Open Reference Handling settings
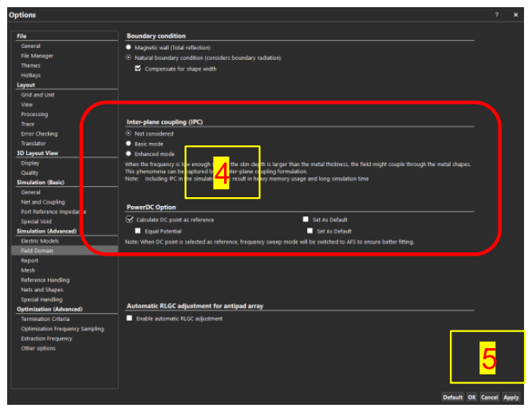This screenshot has width=532, height=412. point(45,280)
